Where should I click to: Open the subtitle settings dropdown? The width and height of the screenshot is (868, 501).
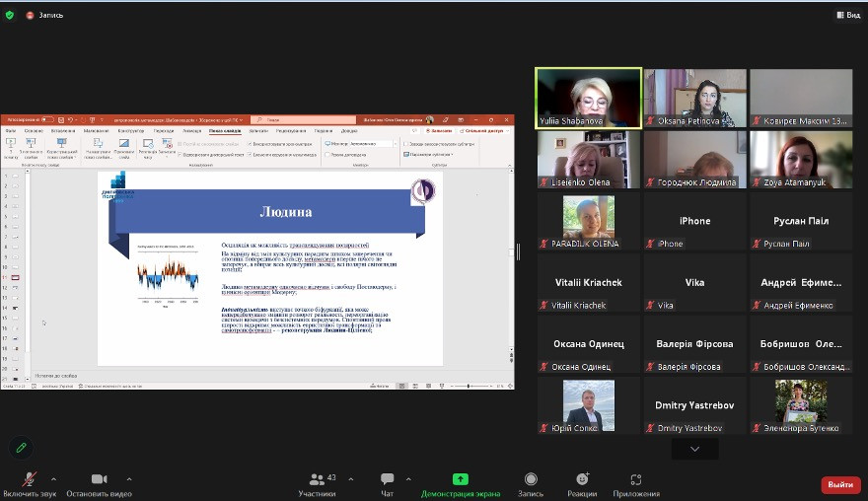coord(428,155)
